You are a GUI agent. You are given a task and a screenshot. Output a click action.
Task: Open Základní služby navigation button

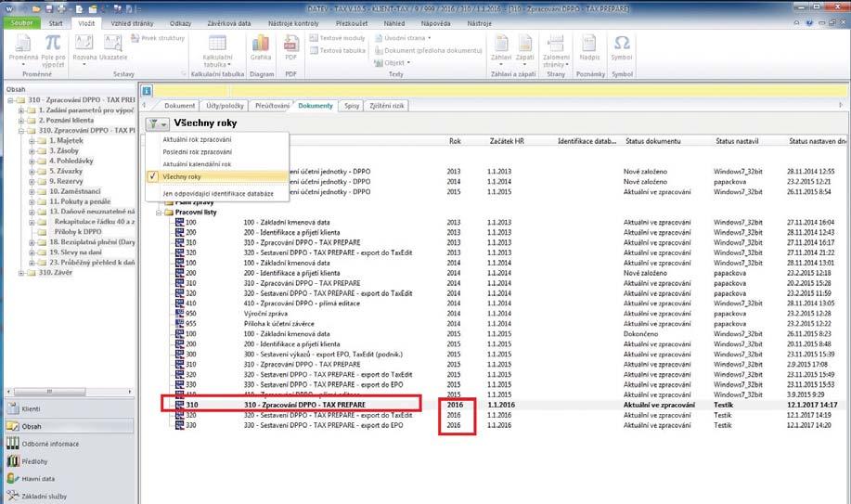(x=70, y=496)
